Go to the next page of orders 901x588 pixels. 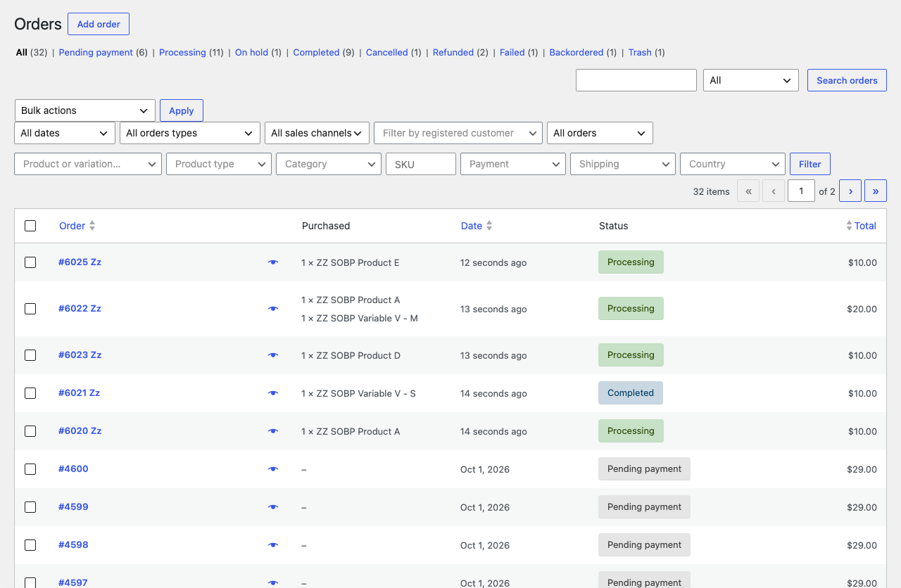pos(850,191)
